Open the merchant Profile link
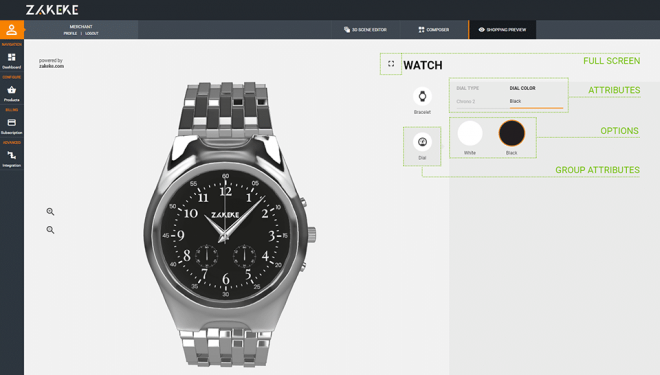This screenshot has width=660, height=375. (70, 33)
